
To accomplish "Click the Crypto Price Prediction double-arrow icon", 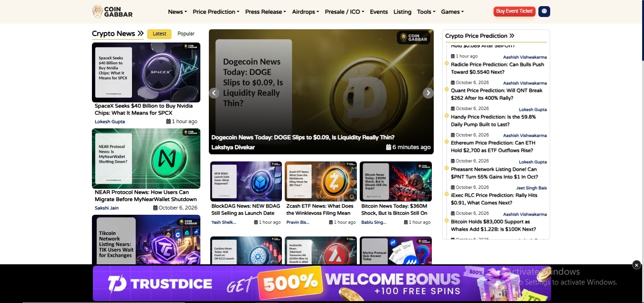I will tap(512, 36).
